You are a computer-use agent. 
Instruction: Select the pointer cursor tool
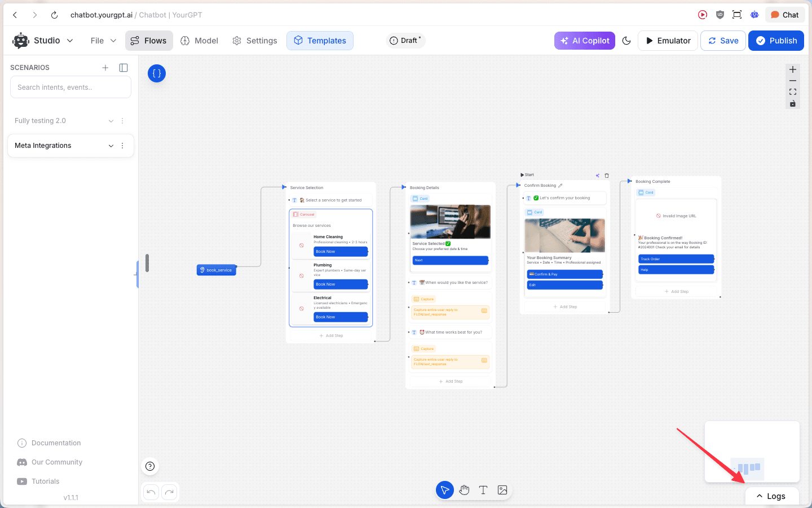pyautogui.click(x=444, y=490)
